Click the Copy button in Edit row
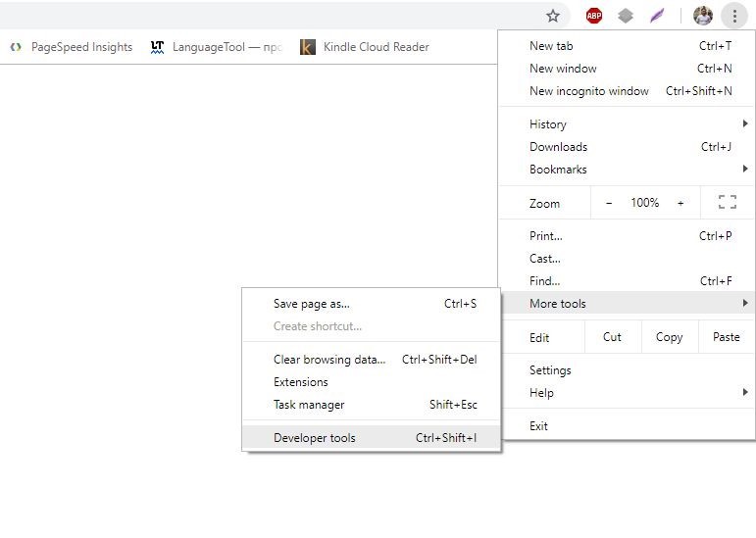The image size is (756, 538). [x=669, y=337]
